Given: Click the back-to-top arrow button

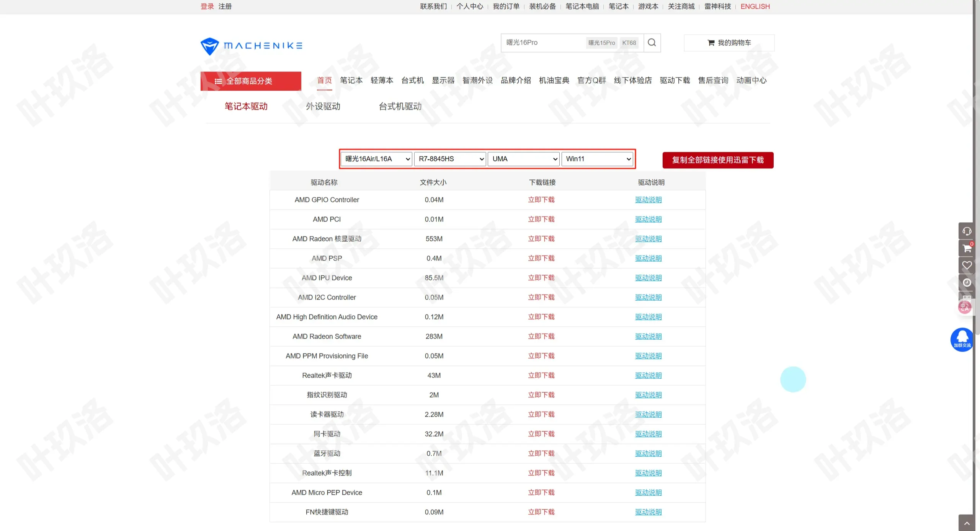Looking at the screenshot, I should [967, 523].
